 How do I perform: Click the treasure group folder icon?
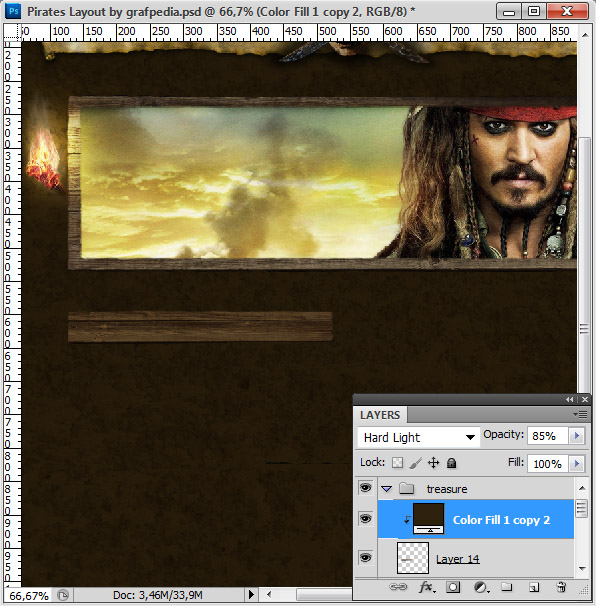(407, 489)
